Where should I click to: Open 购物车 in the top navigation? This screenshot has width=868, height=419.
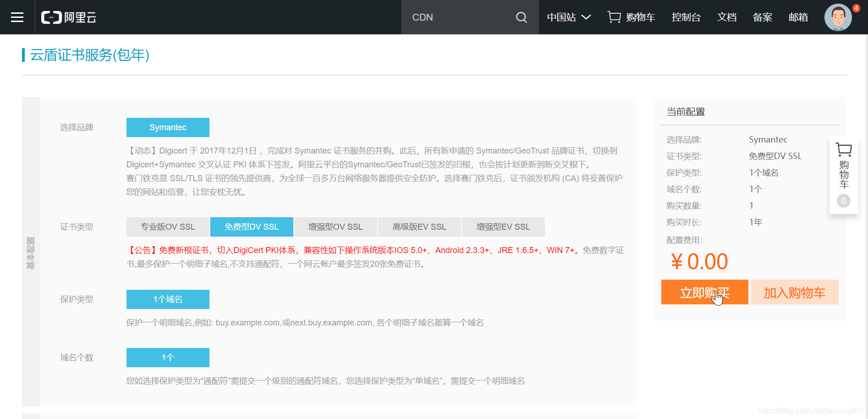tap(631, 17)
